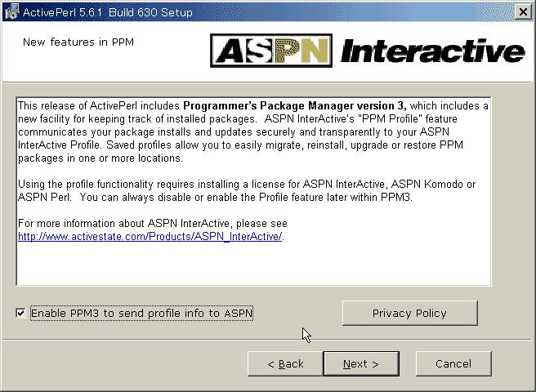This screenshot has width=536, height=392.
Task: Open the activestate.com ASPN_InterActive link
Action: coord(150,237)
